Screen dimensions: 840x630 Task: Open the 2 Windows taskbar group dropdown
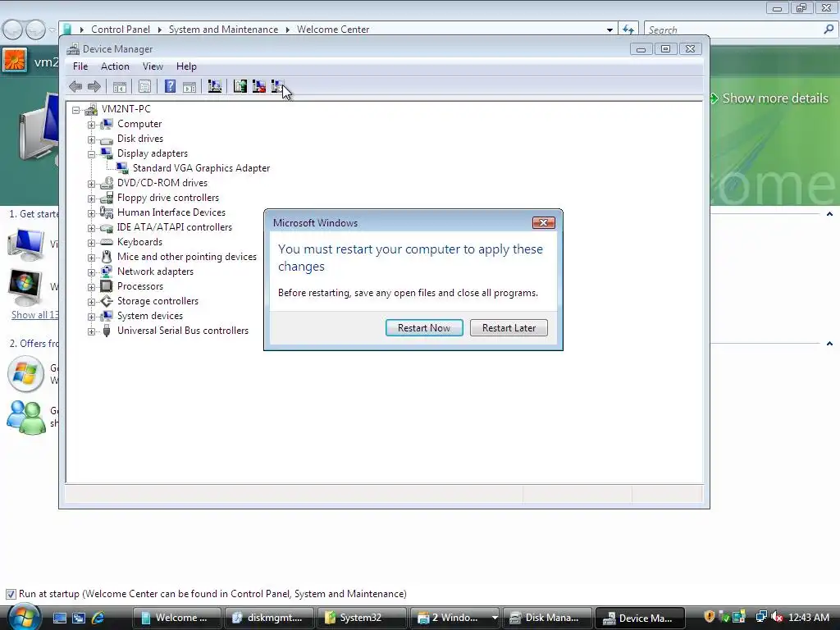pyautogui.click(x=495, y=618)
